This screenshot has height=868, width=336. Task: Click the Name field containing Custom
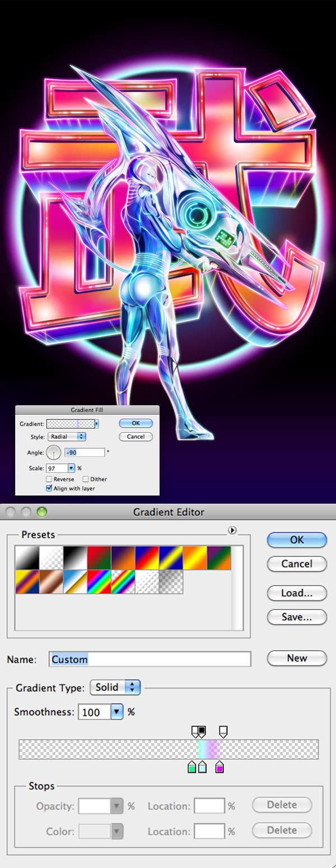coord(150,659)
